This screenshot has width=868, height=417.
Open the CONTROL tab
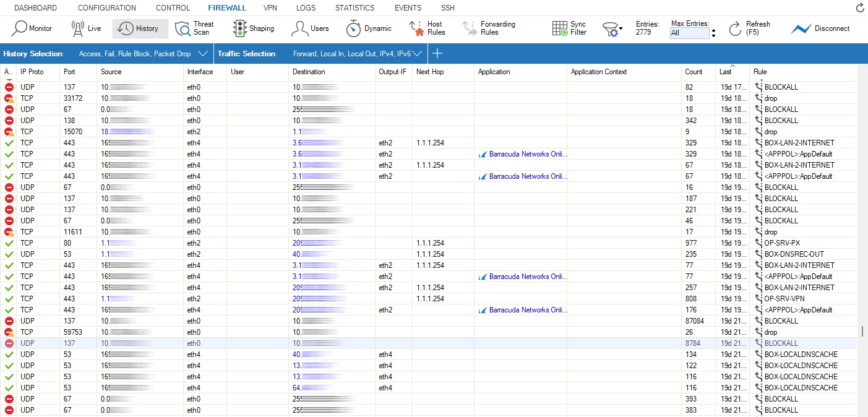[173, 8]
